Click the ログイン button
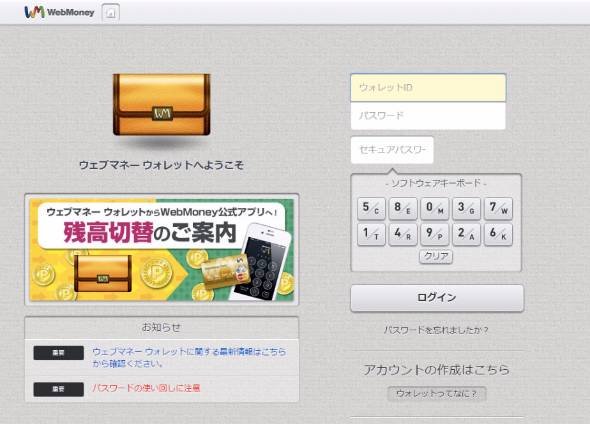This screenshot has width=590, height=424. coord(437,298)
